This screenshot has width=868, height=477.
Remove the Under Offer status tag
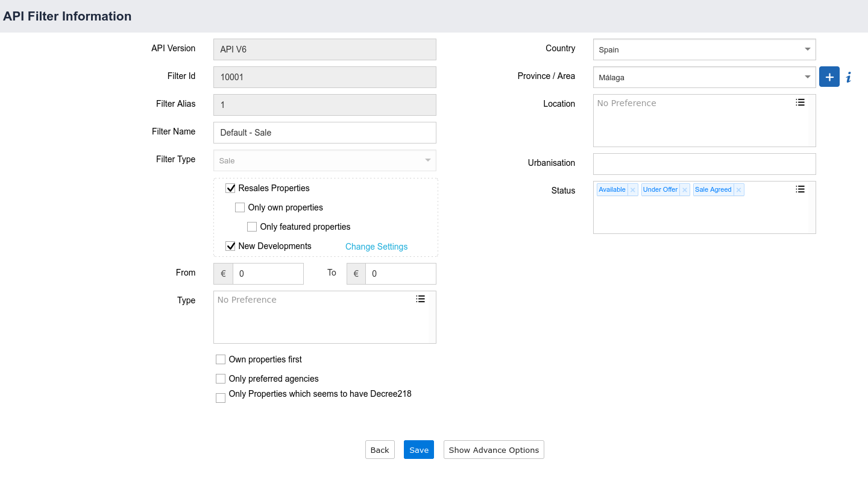pos(685,189)
